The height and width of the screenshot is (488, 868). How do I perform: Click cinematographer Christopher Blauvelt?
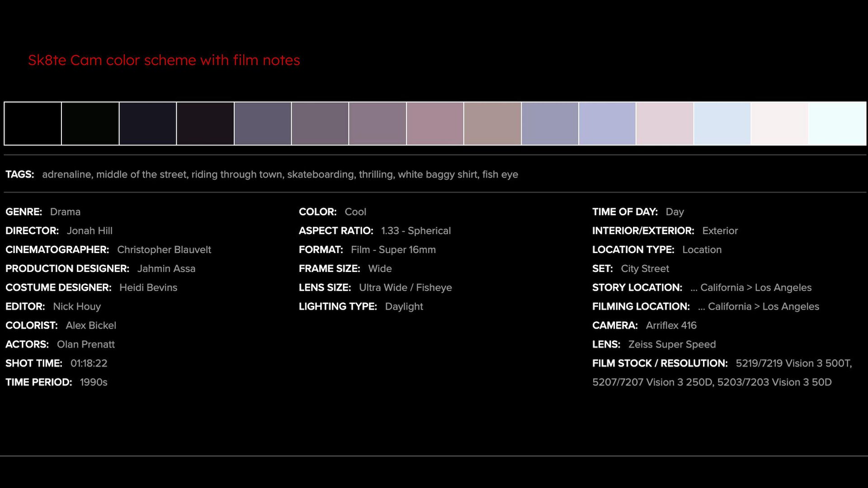pos(164,250)
